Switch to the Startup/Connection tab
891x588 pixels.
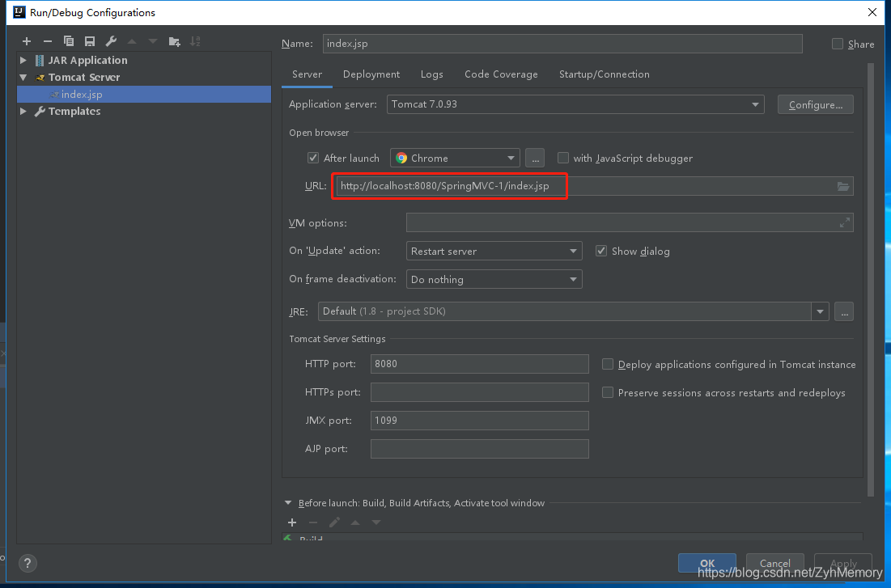click(x=604, y=74)
